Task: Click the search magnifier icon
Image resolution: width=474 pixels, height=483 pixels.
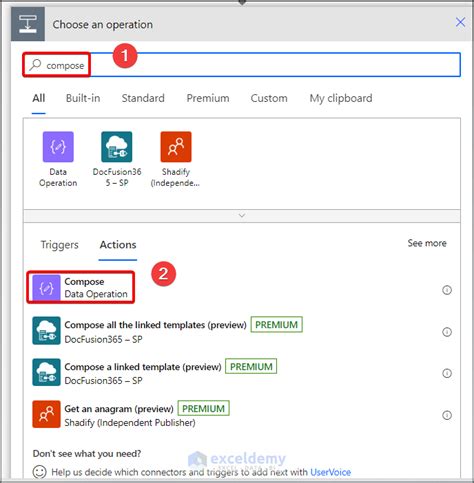Action: tap(35, 65)
